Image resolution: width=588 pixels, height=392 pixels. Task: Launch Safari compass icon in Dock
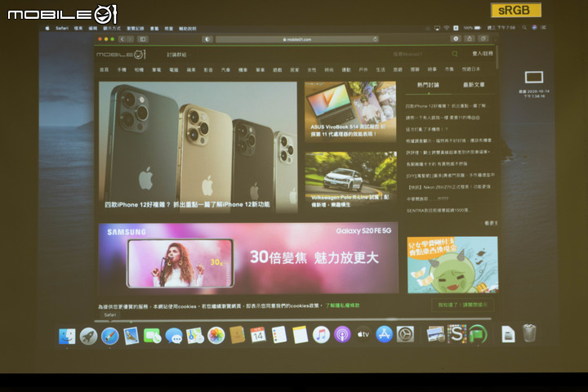click(x=110, y=336)
